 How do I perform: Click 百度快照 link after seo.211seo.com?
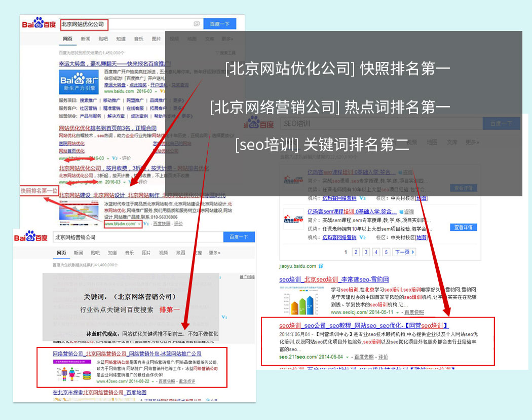pyautogui.click(x=364, y=357)
